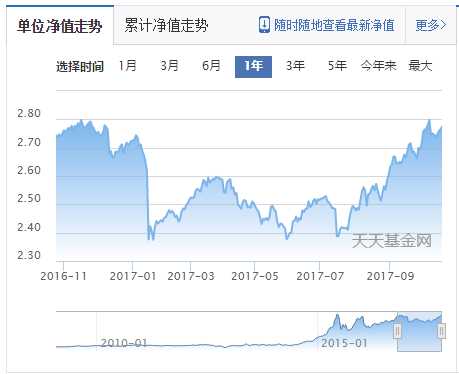Open the 随时随地查看最新净值 link

pyautogui.click(x=334, y=25)
